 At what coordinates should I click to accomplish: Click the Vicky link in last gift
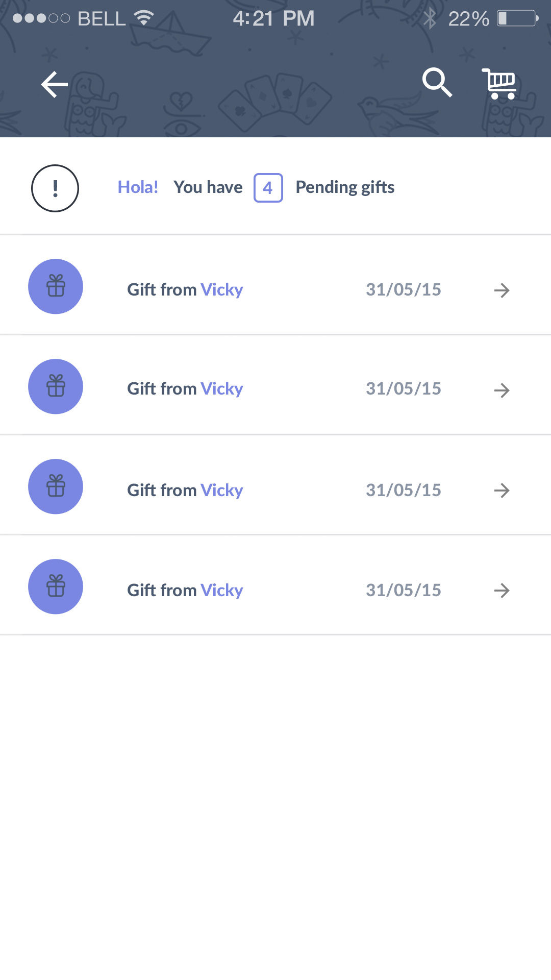221,591
